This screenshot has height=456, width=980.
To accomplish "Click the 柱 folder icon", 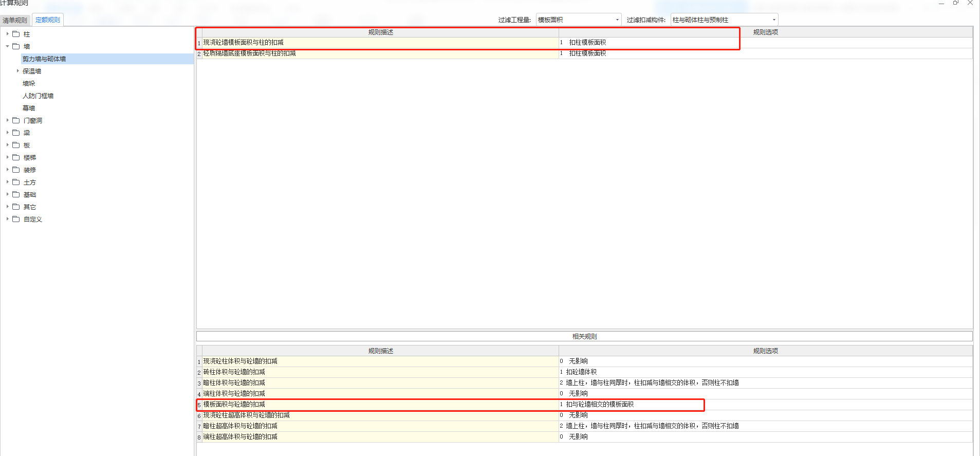I will coord(16,34).
